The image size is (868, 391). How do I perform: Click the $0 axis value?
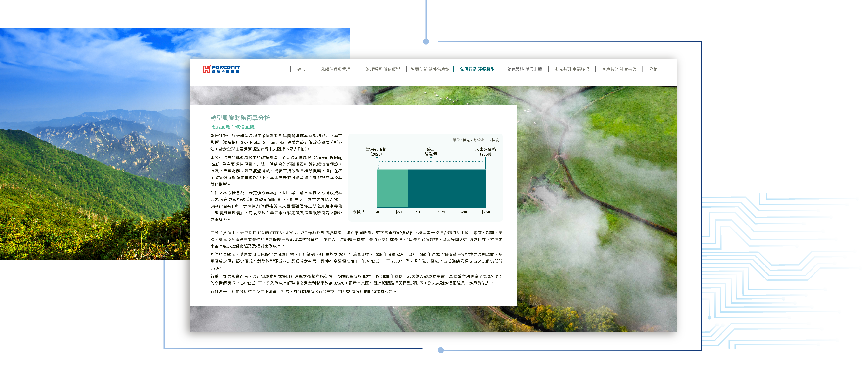point(377,212)
